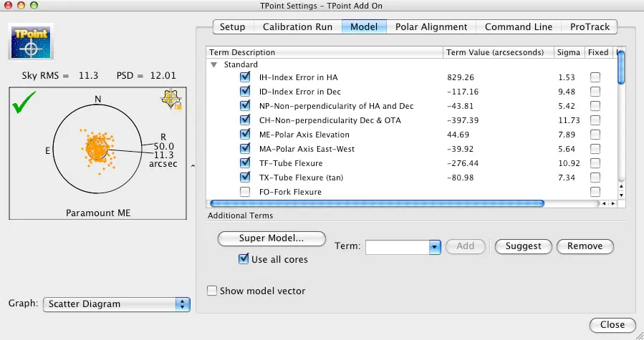Click the Sigma column header
Viewport: 644px width, 340px height.
pyautogui.click(x=569, y=52)
